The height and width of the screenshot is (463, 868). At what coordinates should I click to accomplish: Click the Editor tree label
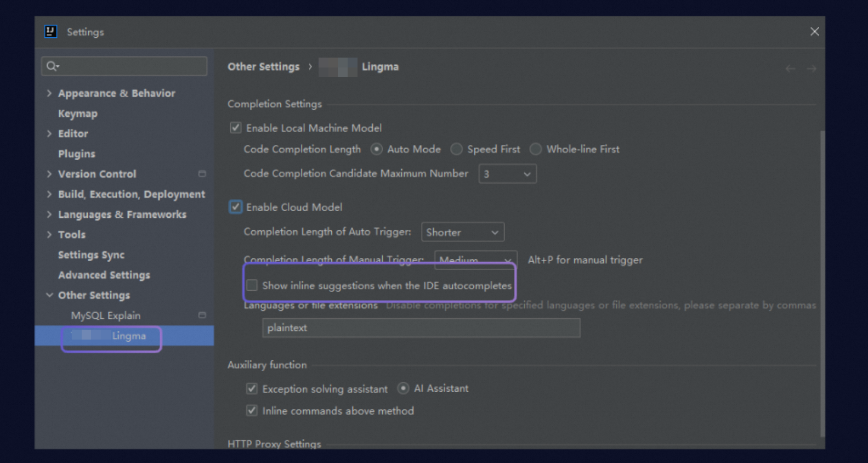click(73, 133)
